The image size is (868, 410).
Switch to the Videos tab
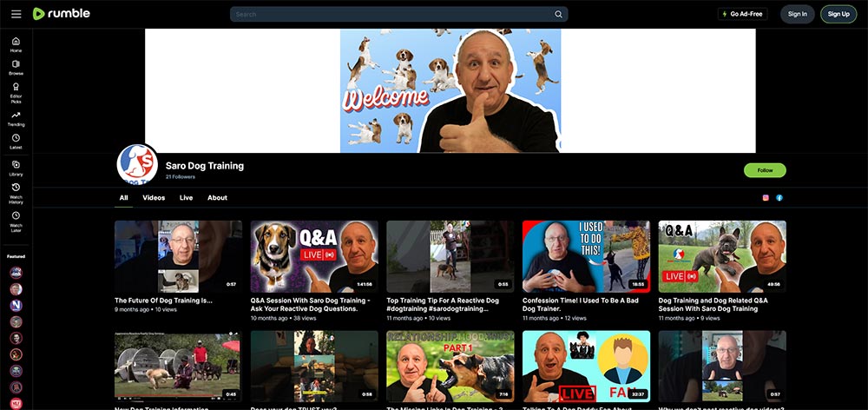pos(154,198)
